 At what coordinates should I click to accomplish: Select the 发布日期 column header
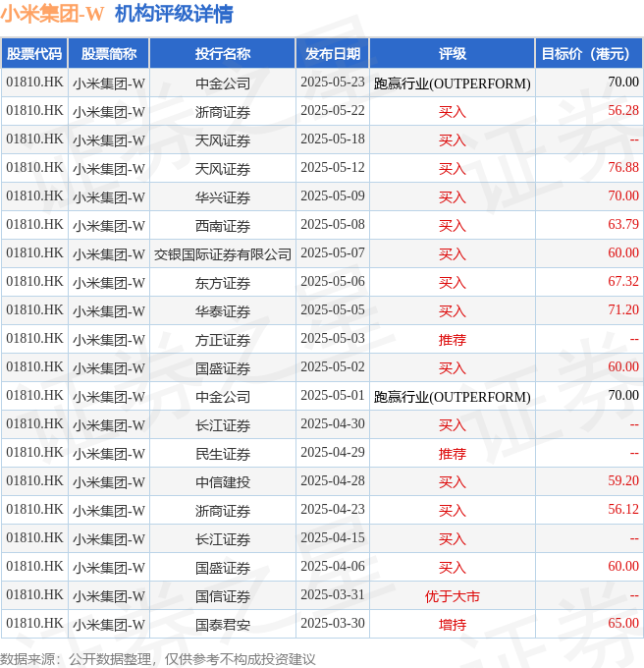coord(333,54)
